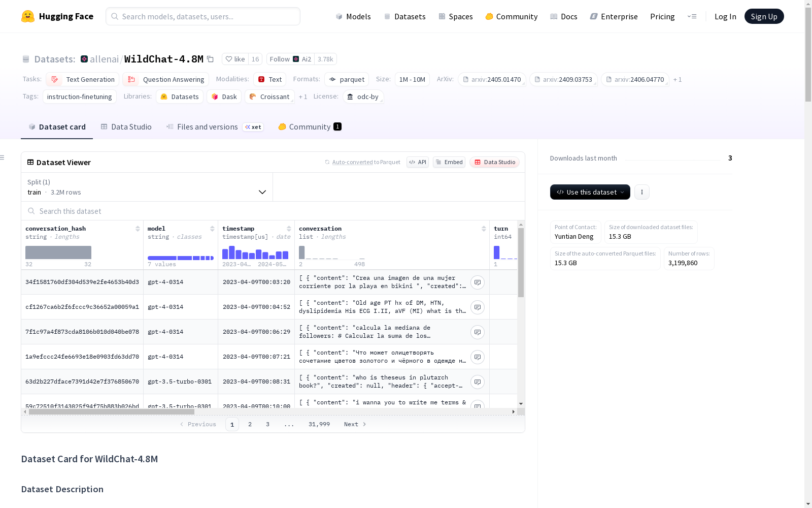812x508 pixels.
Task: Open arxiv:2405.01470 paper tag
Action: (x=492, y=79)
